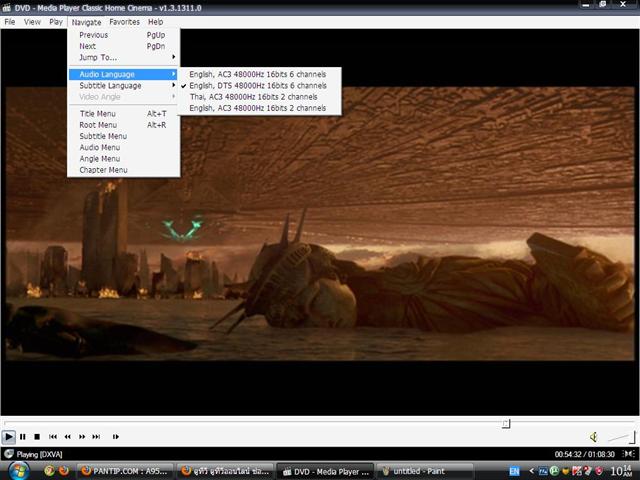Viewport: 640px width, 480px height.
Task: Click the frame-step icon
Action: (116, 437)
